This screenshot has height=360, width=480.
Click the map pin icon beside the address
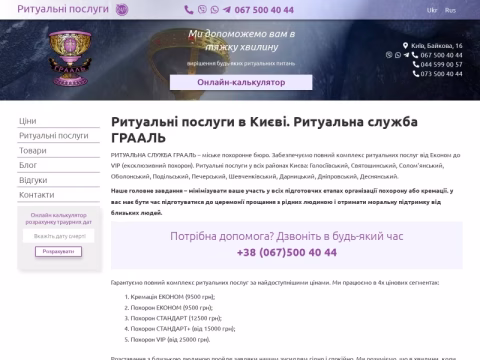[405, 46]
